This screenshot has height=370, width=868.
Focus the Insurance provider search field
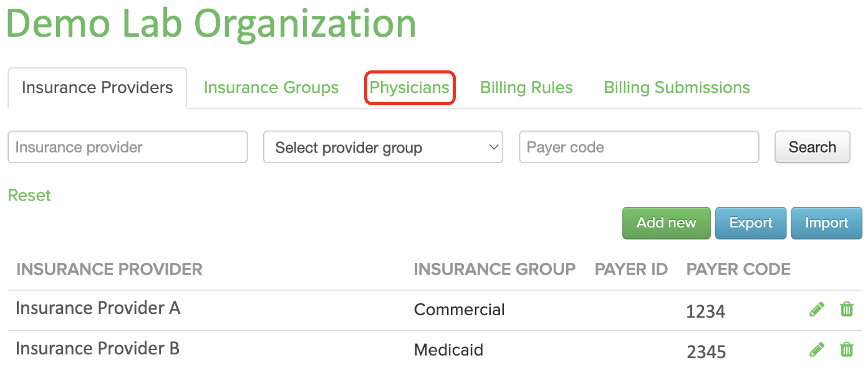[x=128, y=147]
